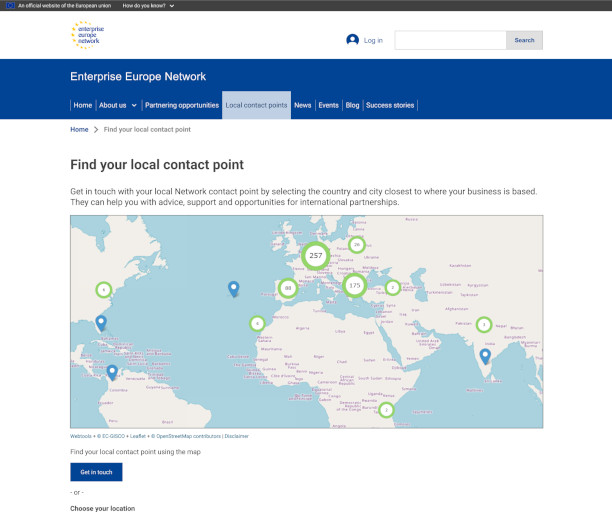The image size is (612, 512).
Task: Open the cluster marker near Tanzania
Action: [386, 410]
